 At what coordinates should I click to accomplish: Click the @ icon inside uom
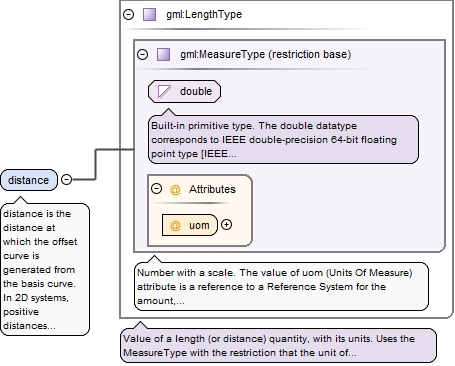(x=175, y=225)
